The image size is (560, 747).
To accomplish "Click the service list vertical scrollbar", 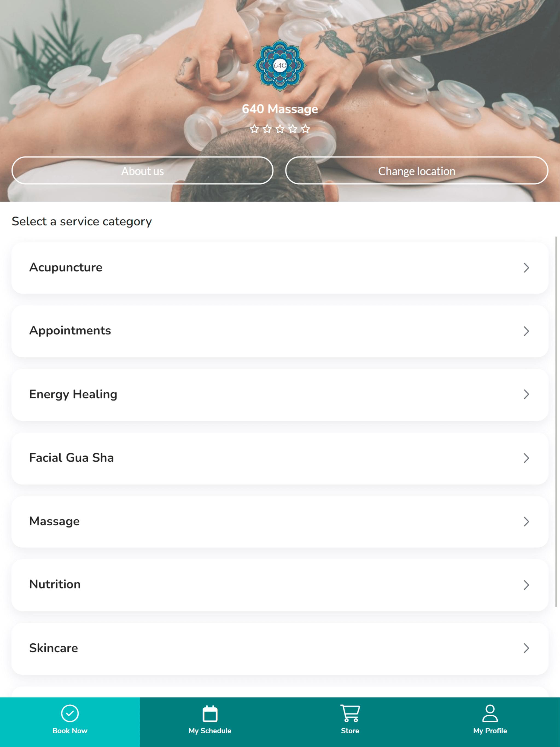I will point(556,421).
